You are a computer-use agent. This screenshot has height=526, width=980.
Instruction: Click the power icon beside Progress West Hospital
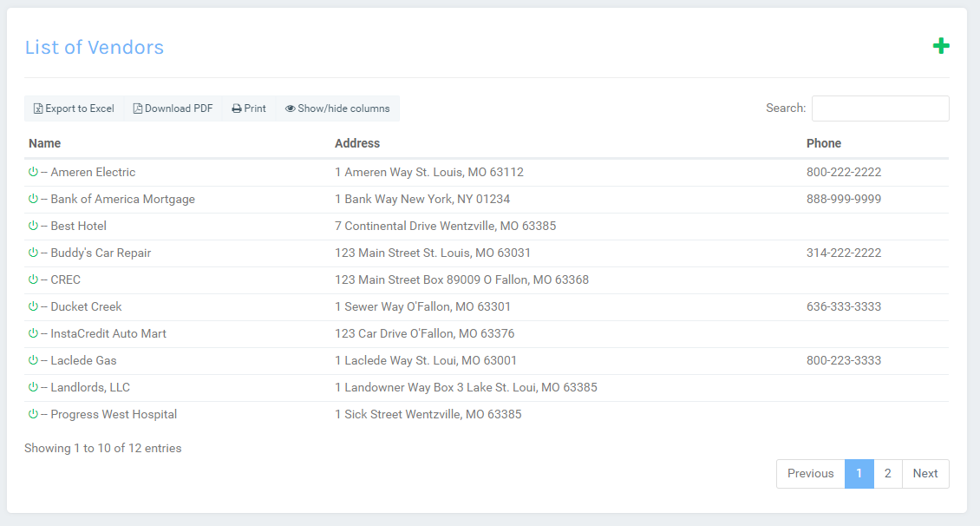pos(33,414)
